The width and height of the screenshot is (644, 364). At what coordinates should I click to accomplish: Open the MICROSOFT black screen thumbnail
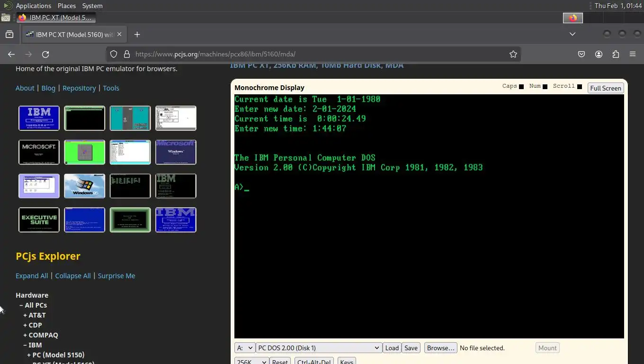[39, 152]
